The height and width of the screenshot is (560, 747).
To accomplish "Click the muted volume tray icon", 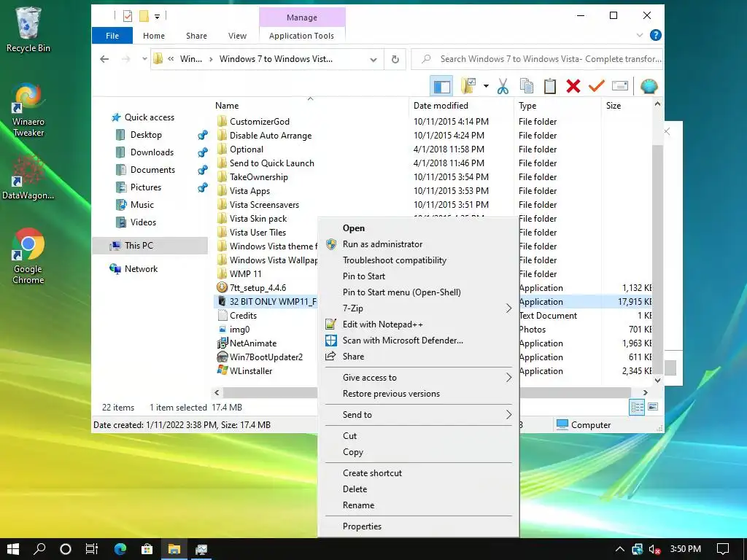I will point(654,549).
